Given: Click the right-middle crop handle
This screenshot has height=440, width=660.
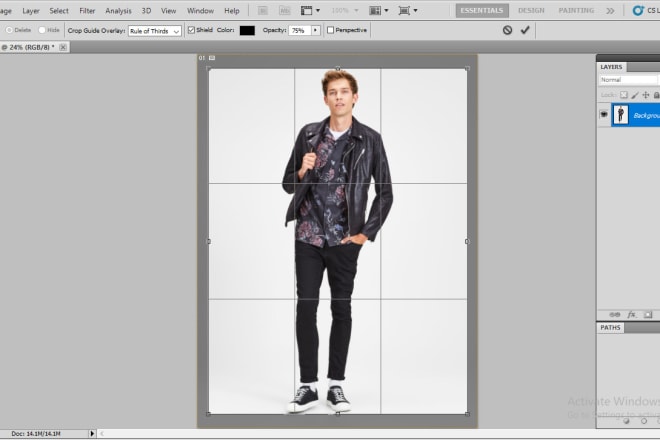Looking at the screenshot, I should point(467,241).
